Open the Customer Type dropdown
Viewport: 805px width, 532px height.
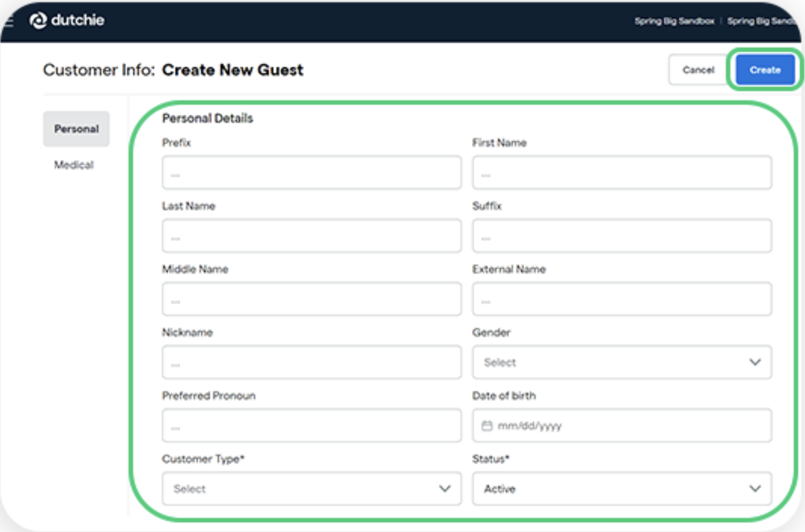click(x=312, y=489)
